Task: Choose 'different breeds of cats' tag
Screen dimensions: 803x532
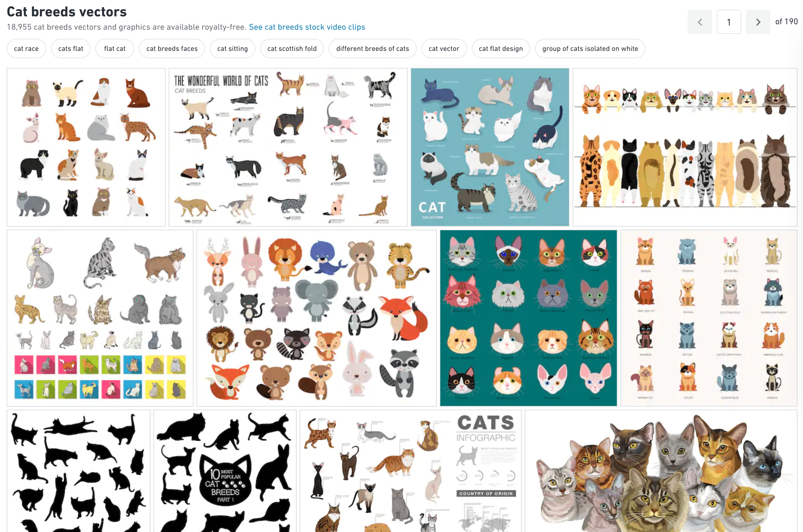Action: [372, 48]
